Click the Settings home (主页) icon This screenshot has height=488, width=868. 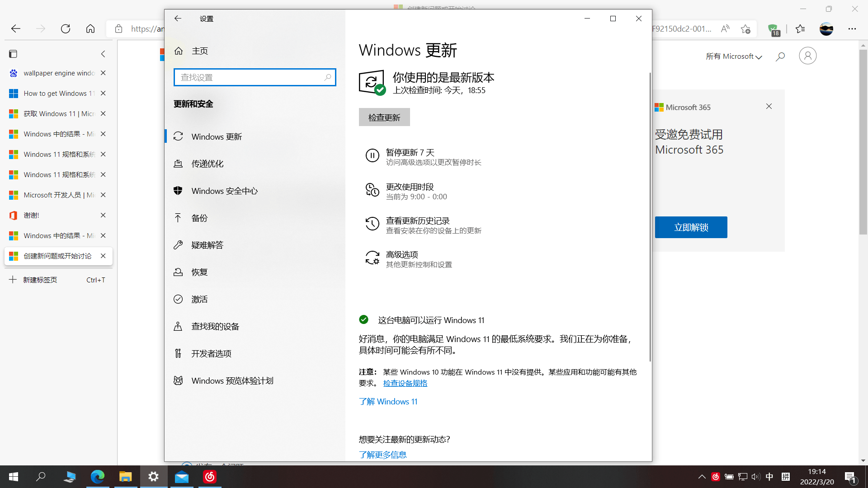coord(179,51)
